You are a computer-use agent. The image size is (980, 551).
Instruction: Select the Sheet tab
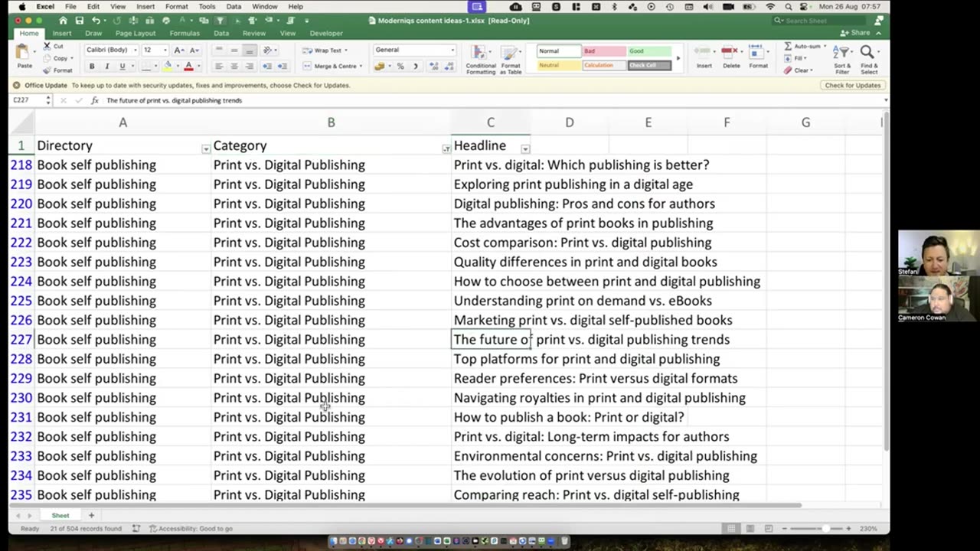(60, 515)
